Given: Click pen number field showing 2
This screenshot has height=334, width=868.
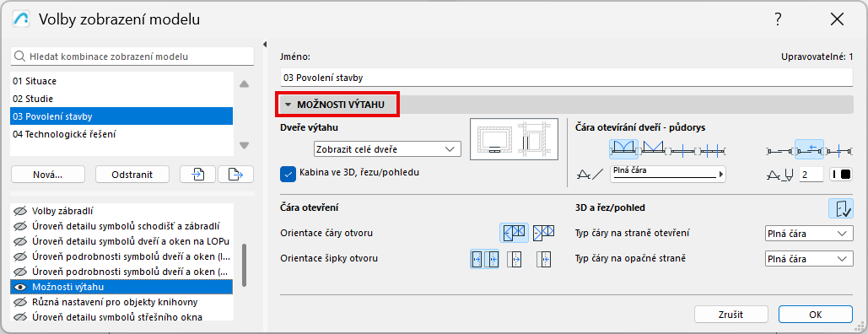Looking at the screenshot, I should pos(811,175).
